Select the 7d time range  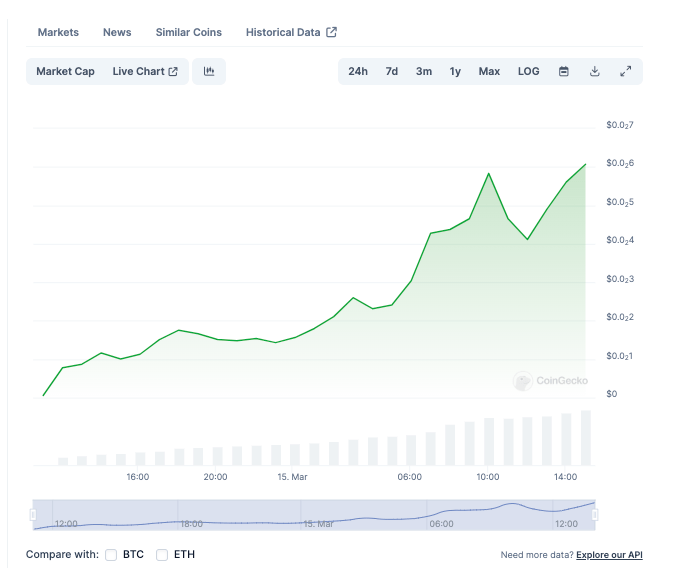392,71
